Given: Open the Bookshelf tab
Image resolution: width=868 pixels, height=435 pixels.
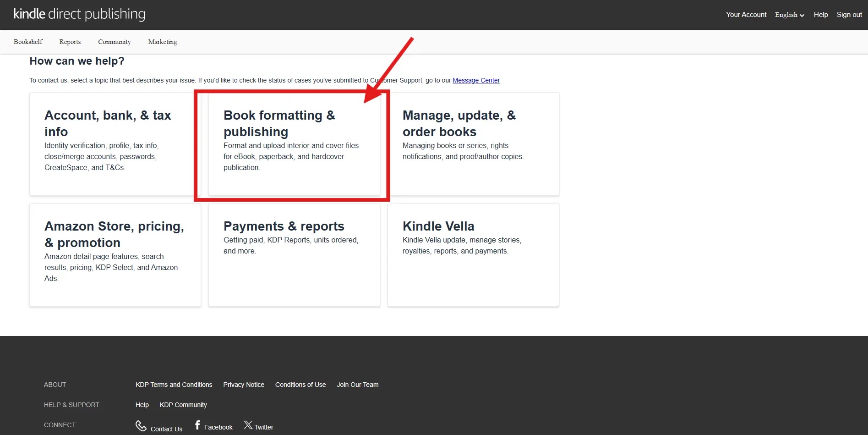Looking at the screenshot, I should (x=28, y=42).
